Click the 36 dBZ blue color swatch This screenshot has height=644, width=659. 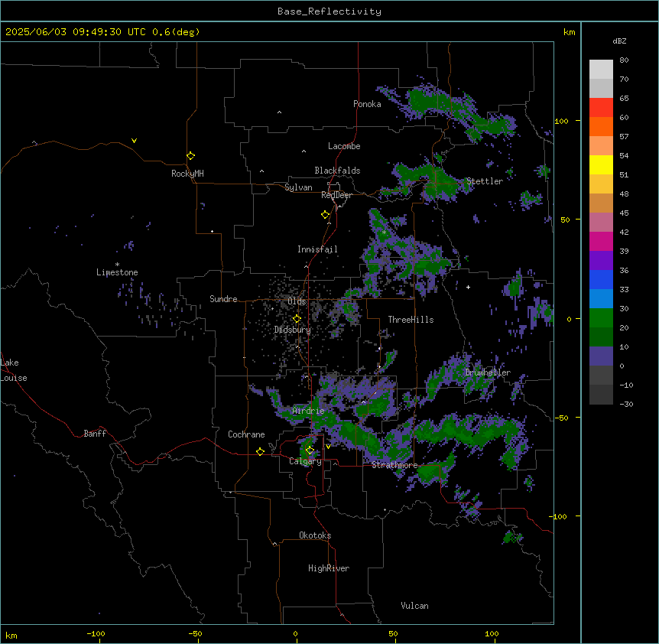(x=601, y=279)
